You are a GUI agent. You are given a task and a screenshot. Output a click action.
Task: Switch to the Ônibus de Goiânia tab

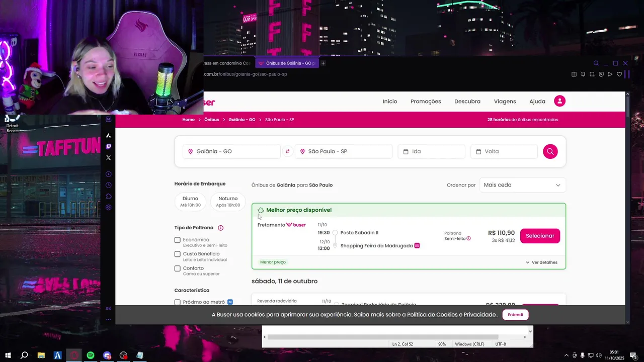[287, 63]
